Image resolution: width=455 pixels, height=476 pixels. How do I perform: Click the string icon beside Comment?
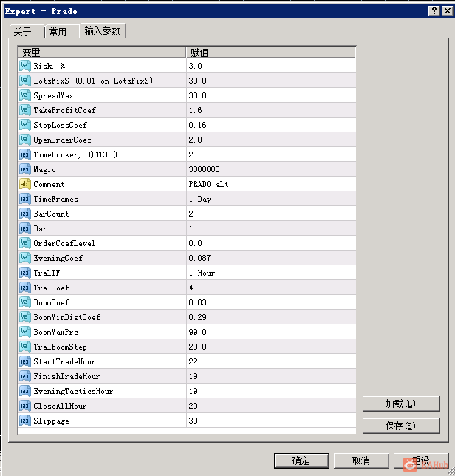tap(25, 184)
